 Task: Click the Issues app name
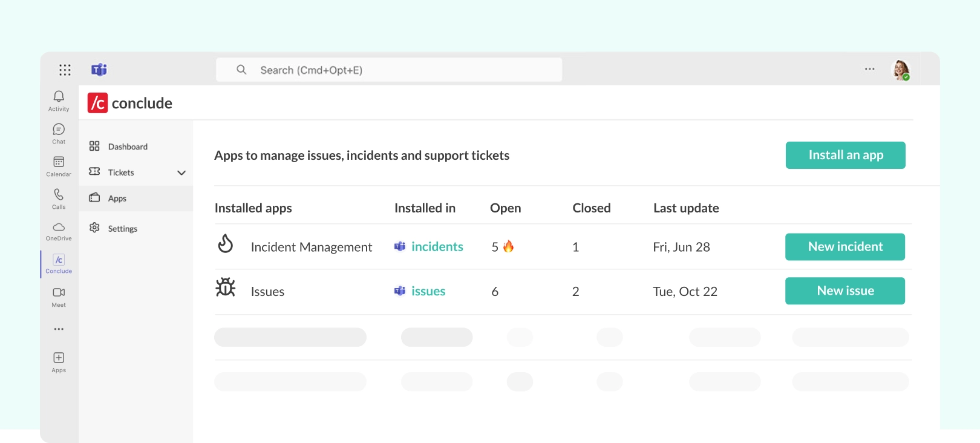[267, 292]
